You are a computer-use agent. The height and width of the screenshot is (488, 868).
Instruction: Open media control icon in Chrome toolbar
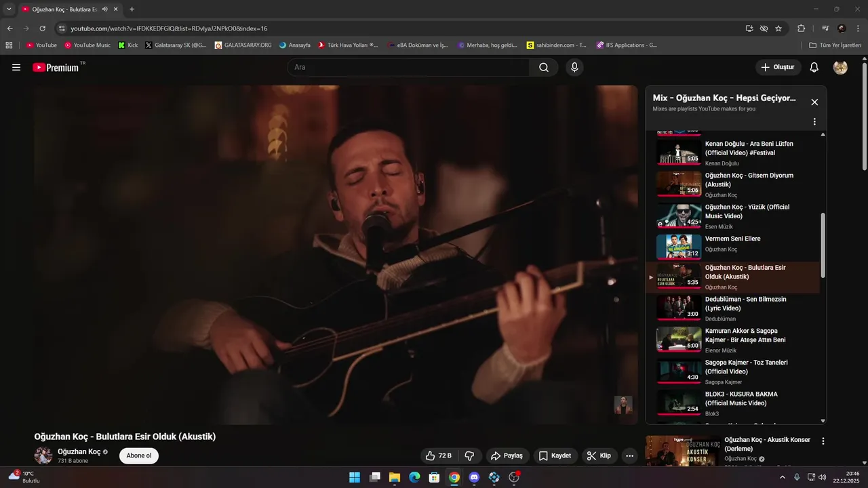click(825, 28)
